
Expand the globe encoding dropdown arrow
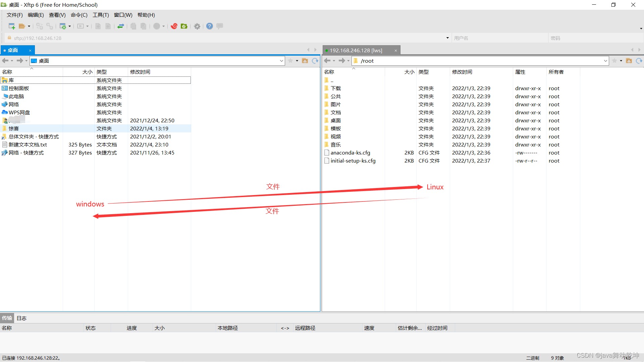pyautogui.click(x=164, y=26)
